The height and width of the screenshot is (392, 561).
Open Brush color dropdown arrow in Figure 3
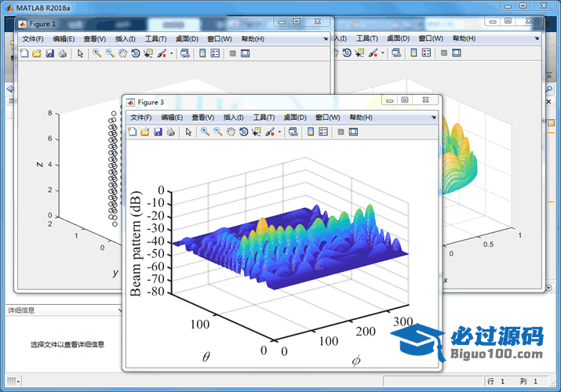(x=279, y=132)
